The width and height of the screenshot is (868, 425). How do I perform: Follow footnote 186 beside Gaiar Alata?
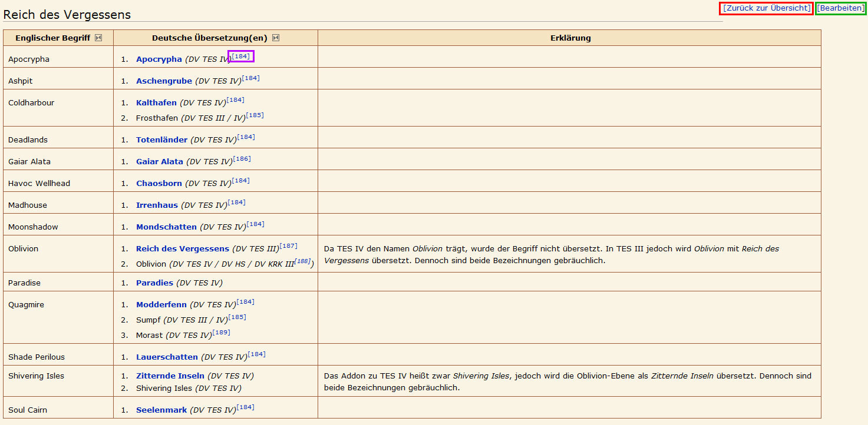click(x=242, y=159)
